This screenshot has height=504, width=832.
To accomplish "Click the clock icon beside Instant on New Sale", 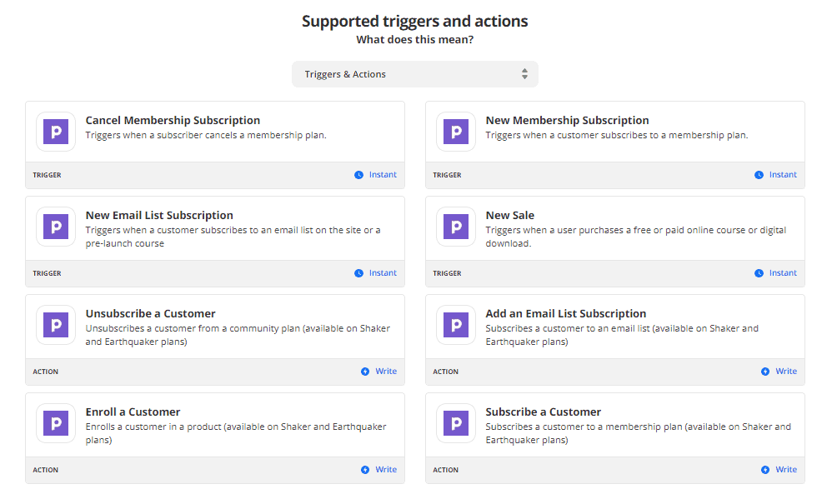I will coord(757,272).
